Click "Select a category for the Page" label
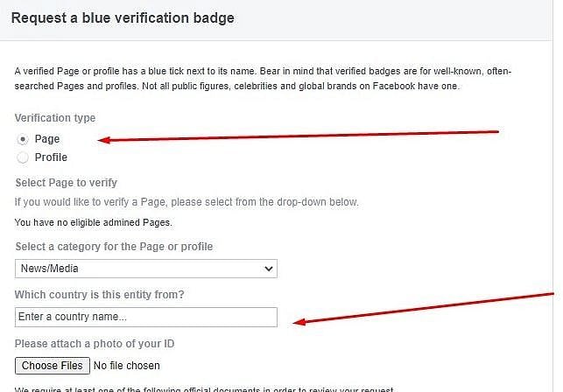The image size is (563, 392). [x=114, y=247]
